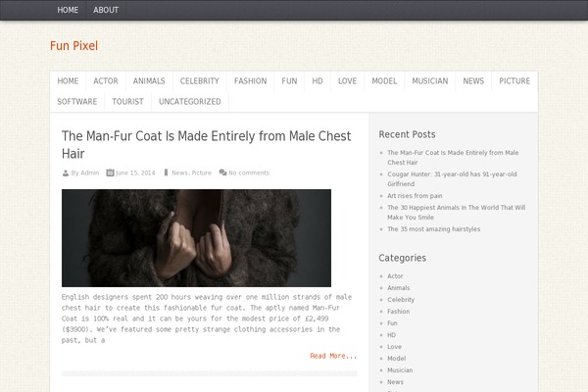Click the author person icon before By Admin

tap(66, 172)
